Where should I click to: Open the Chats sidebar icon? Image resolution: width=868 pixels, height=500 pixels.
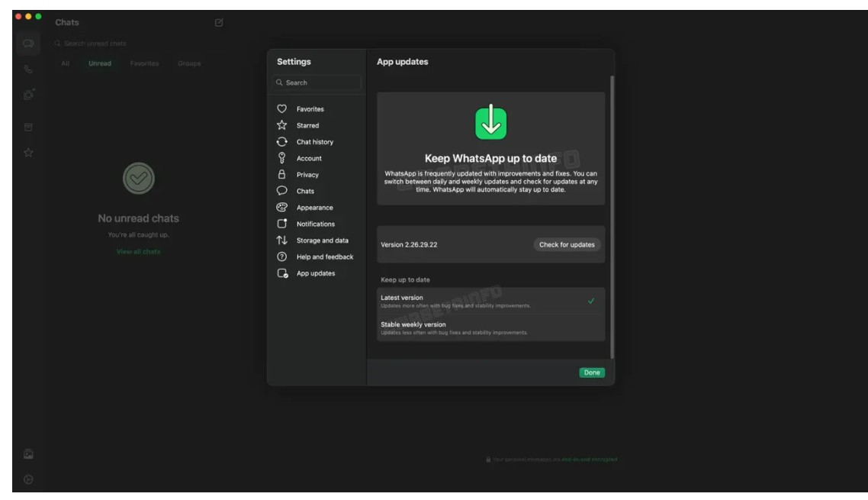28,44
